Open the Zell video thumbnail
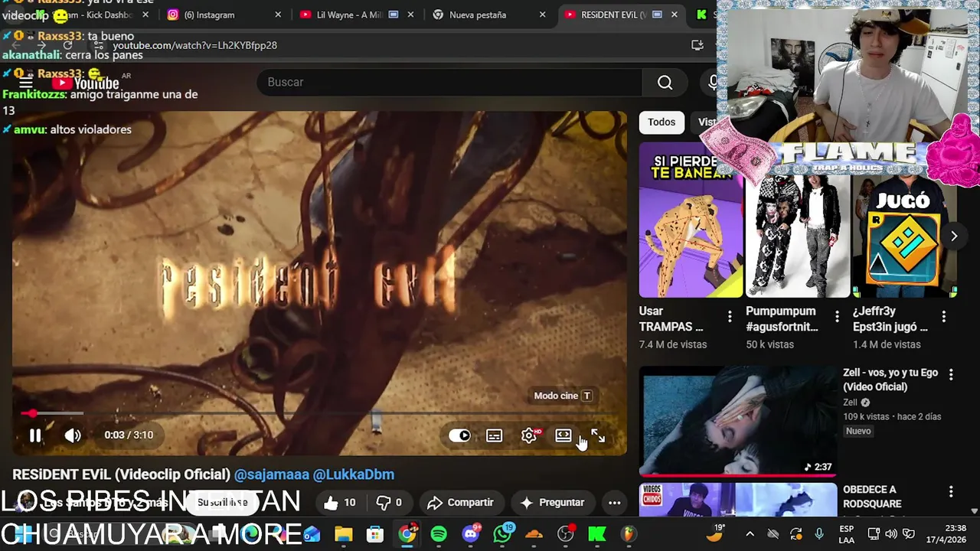980x551 pixels. [x=738, y=421]
